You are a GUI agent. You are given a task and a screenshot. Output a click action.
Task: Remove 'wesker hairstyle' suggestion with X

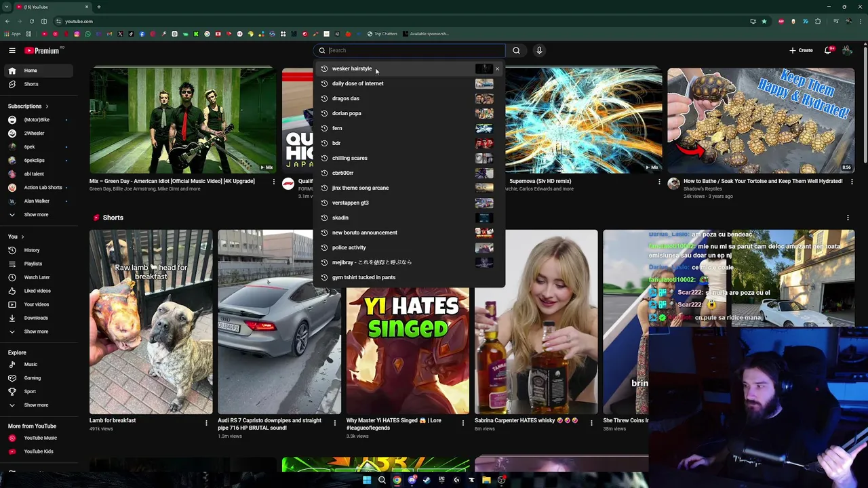[497, 68]
